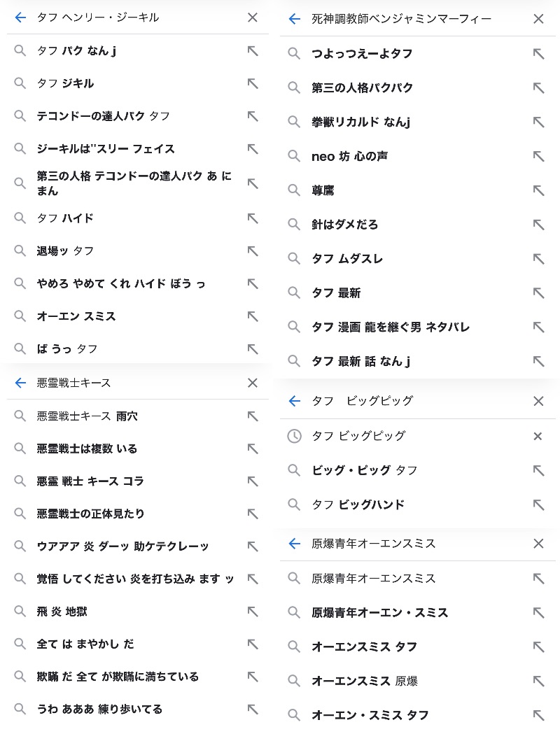Image resolution: width=560 pixels, height=734 pixels.
Task: Go back from 原爆青年オーエンスミス search
Action: pos(295,544)
